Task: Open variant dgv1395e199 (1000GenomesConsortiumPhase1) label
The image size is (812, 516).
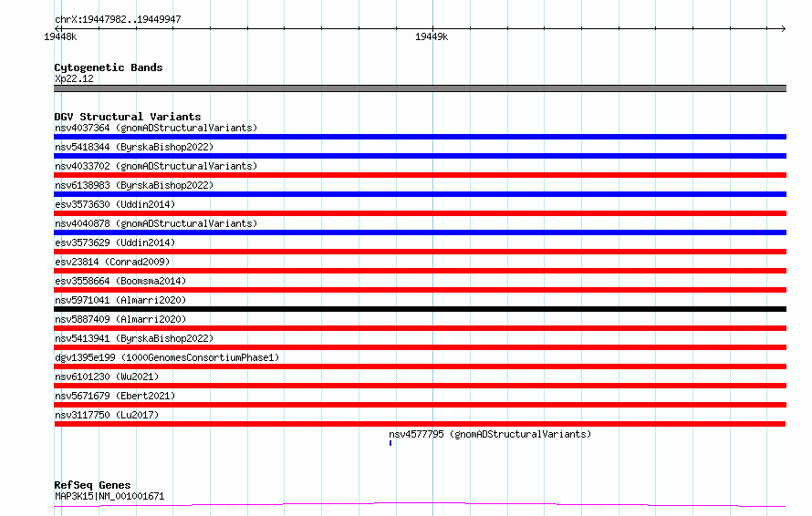Action: tap(167, 357)
